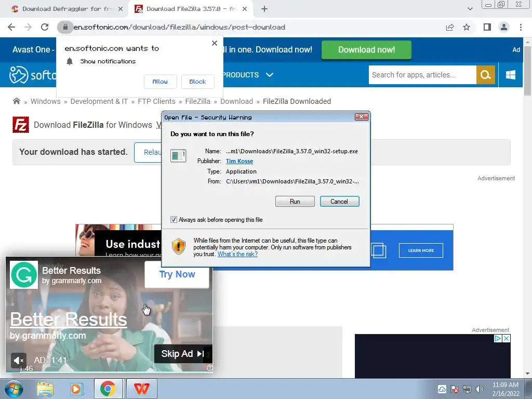
Task: Click the home icon in the breadcrumb
Action: tap(16, 101)
